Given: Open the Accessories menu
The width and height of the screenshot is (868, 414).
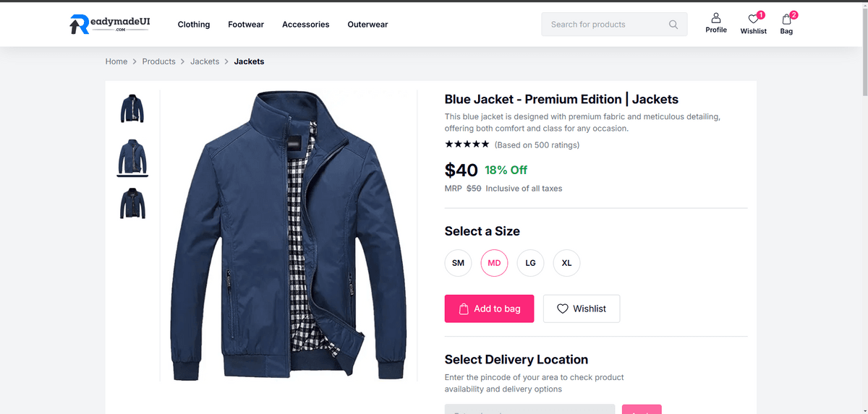Looking at the screenshot, I should point(306,25).
